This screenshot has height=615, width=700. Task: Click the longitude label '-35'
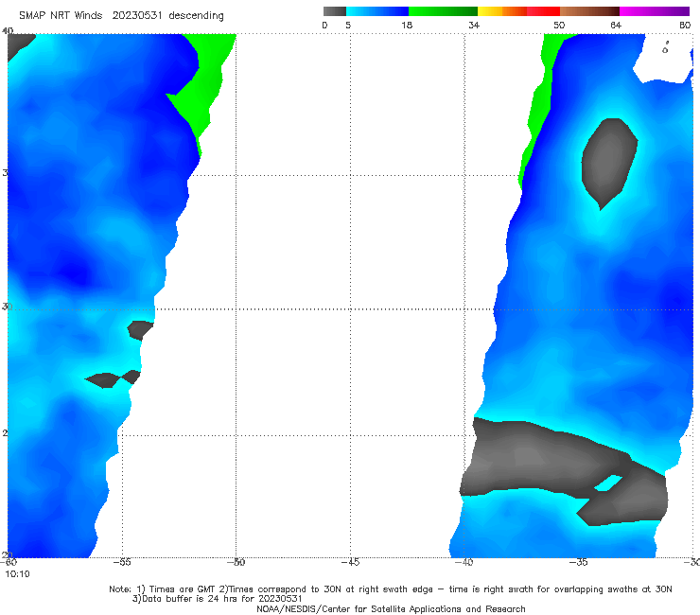coord(578,562)
